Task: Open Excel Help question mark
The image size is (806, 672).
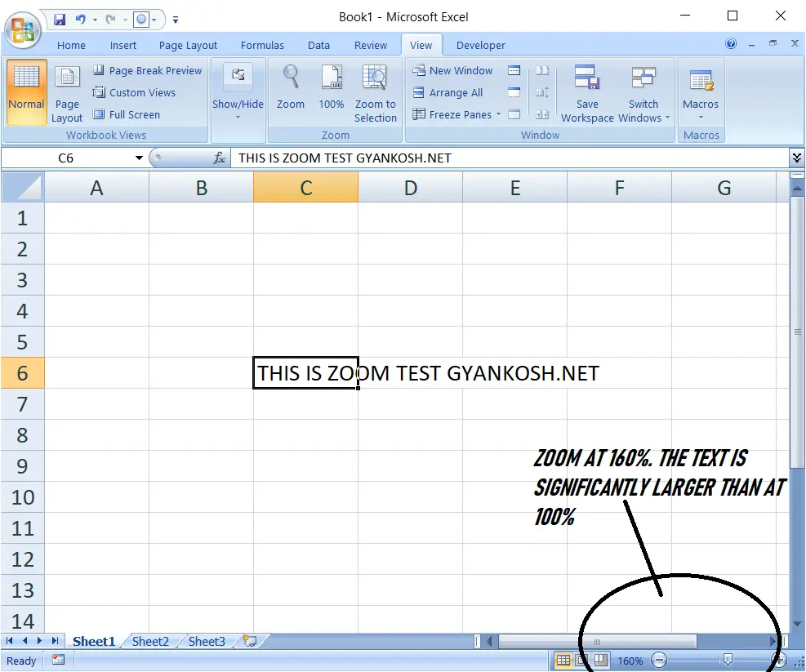Action: point(730,44)
